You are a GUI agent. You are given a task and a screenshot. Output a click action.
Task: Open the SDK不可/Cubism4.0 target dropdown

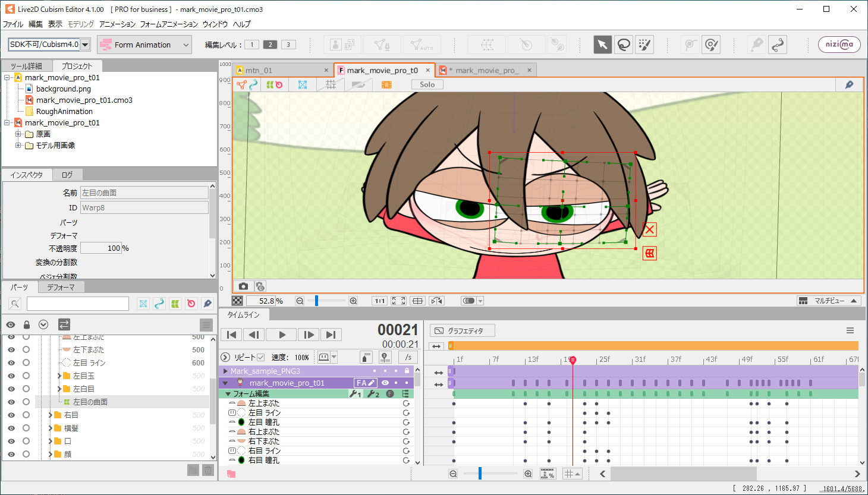[85, 45]
